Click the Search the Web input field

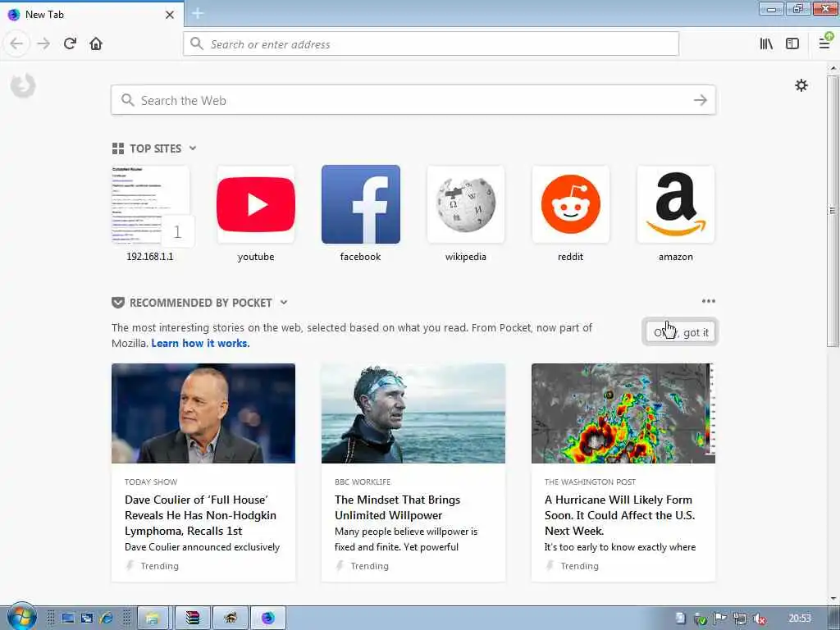[413, 100]
